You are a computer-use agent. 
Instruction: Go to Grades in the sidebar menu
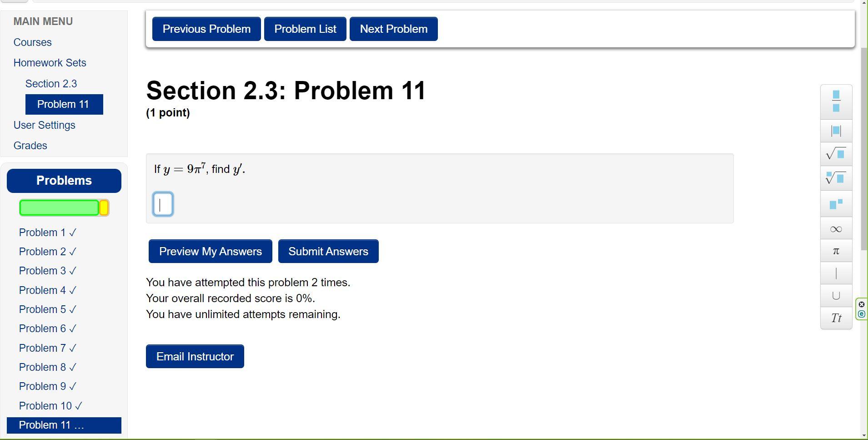[30, 145]
